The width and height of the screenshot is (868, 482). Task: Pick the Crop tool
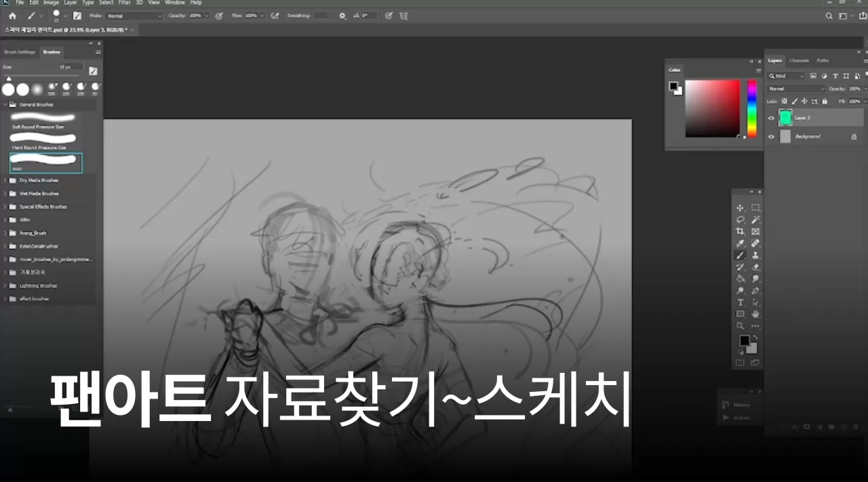tap(741, 232)
